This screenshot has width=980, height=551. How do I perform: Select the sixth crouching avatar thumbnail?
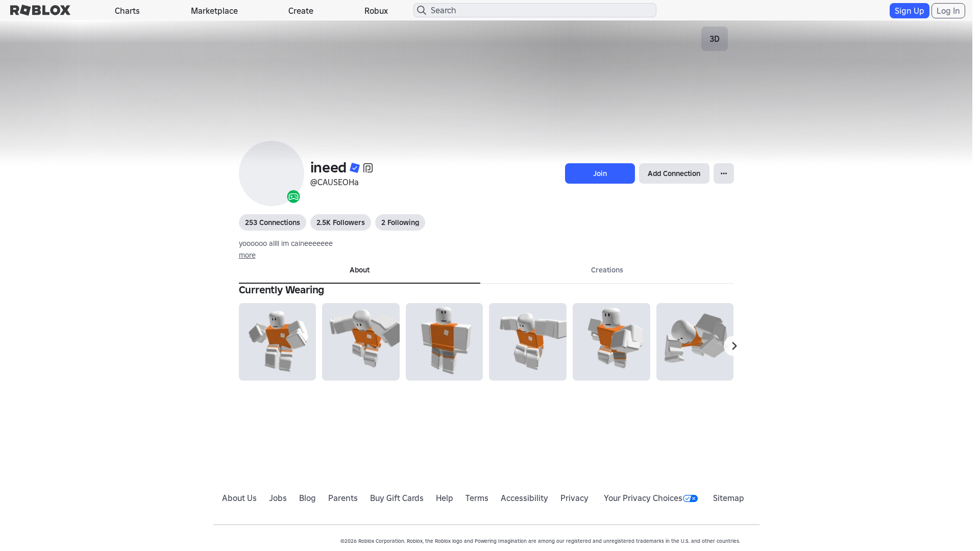tap(695, 342)
